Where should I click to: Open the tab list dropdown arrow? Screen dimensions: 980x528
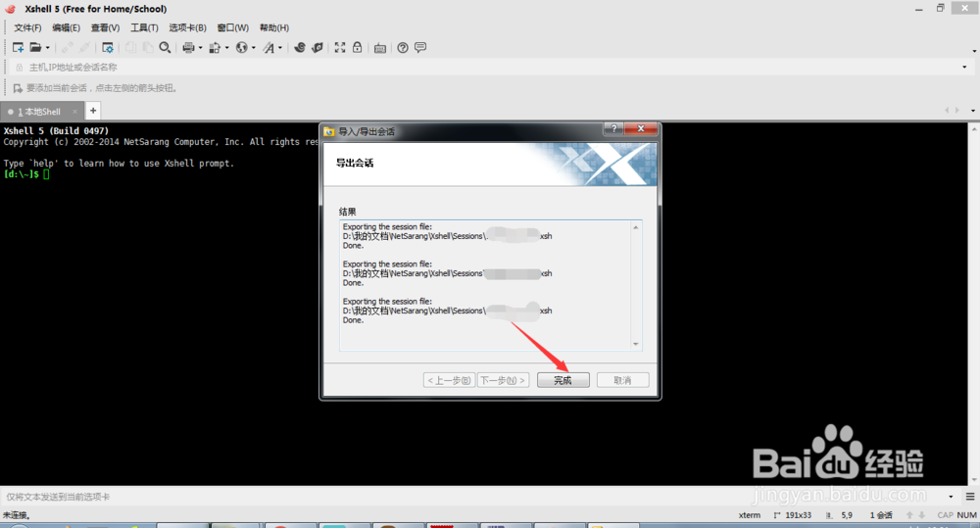pos(973,111)
